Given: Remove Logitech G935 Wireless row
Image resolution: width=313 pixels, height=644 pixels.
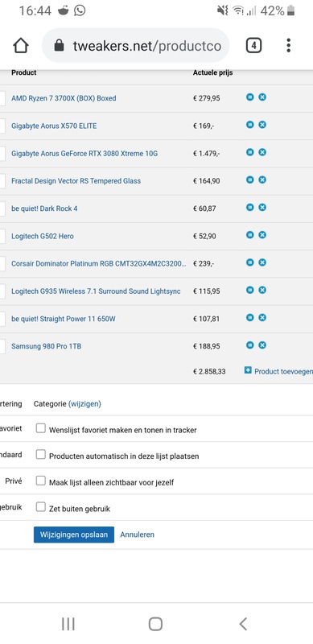Looking at the screenshot, I should click(x=262, y=290).
